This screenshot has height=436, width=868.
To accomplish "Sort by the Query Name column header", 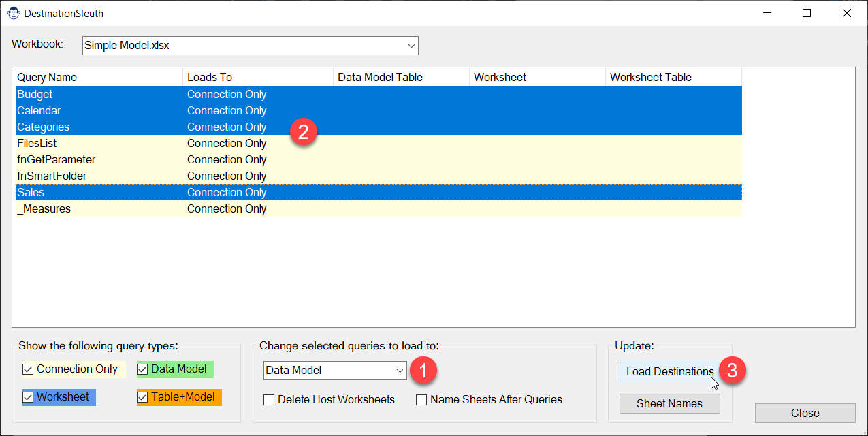I will coord(97,78).
